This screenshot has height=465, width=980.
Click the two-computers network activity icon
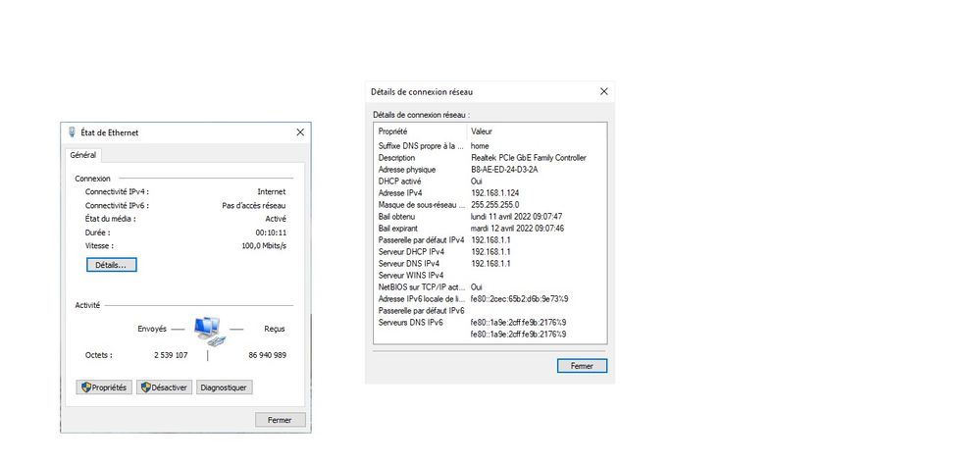[x=208, y=330]
